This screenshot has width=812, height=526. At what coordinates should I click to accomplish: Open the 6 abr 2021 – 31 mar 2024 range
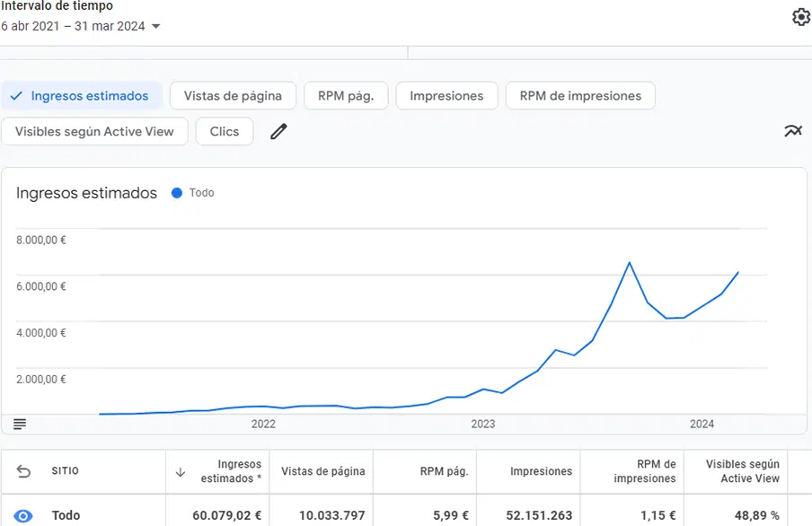tap(73, 26)
